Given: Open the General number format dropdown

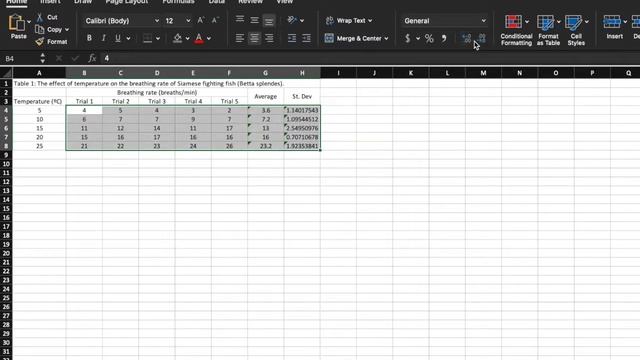Looking at the screenshot, I should pos(483,21).
